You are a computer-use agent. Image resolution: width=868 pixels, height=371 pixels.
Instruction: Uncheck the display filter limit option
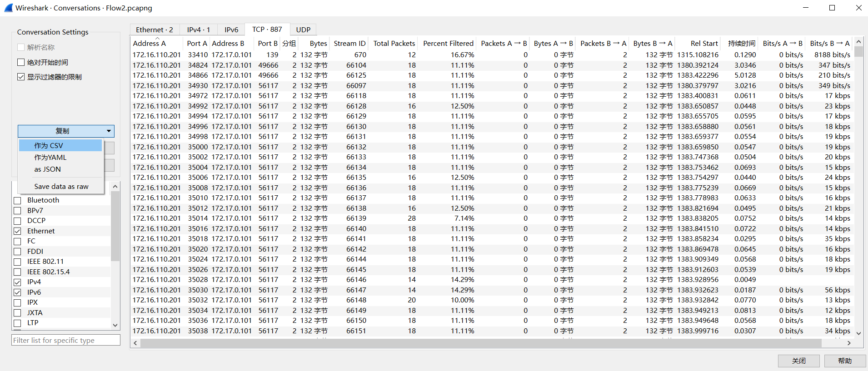(21, 77)
